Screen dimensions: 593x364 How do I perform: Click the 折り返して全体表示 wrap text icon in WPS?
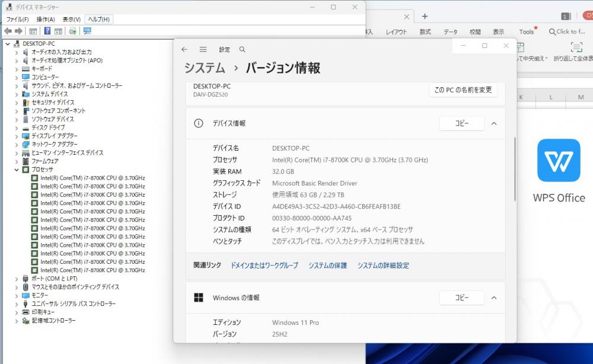coord(576,47)
